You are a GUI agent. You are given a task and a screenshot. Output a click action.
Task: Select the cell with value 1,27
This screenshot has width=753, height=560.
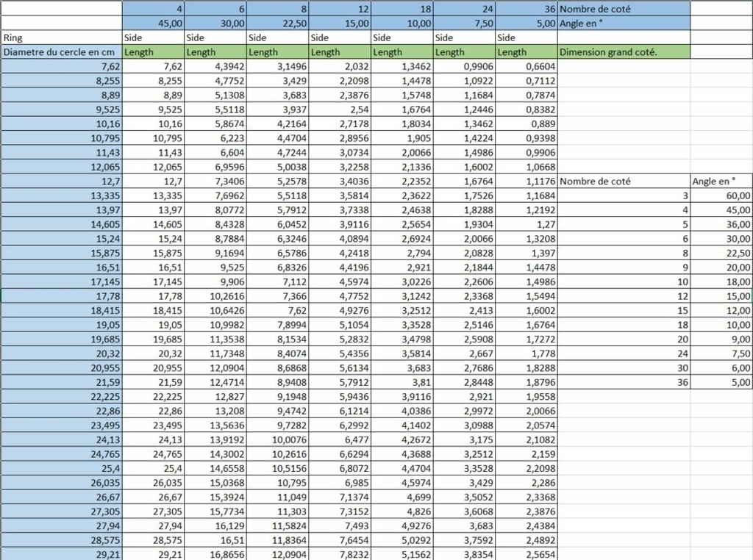point(527,224)
